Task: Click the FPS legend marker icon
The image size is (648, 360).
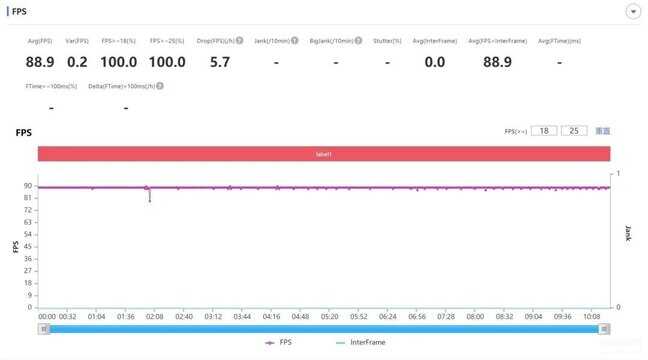Action: click(270, 343)
